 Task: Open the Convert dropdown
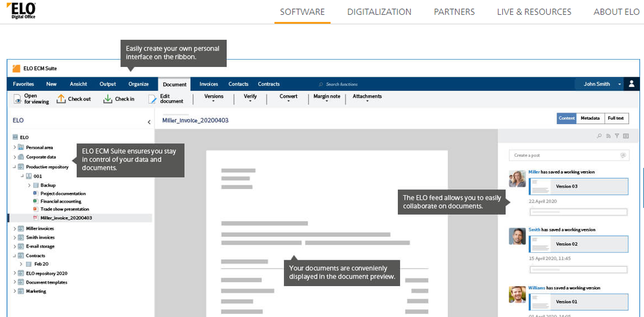pyautogui.click(x=289, y=98)
